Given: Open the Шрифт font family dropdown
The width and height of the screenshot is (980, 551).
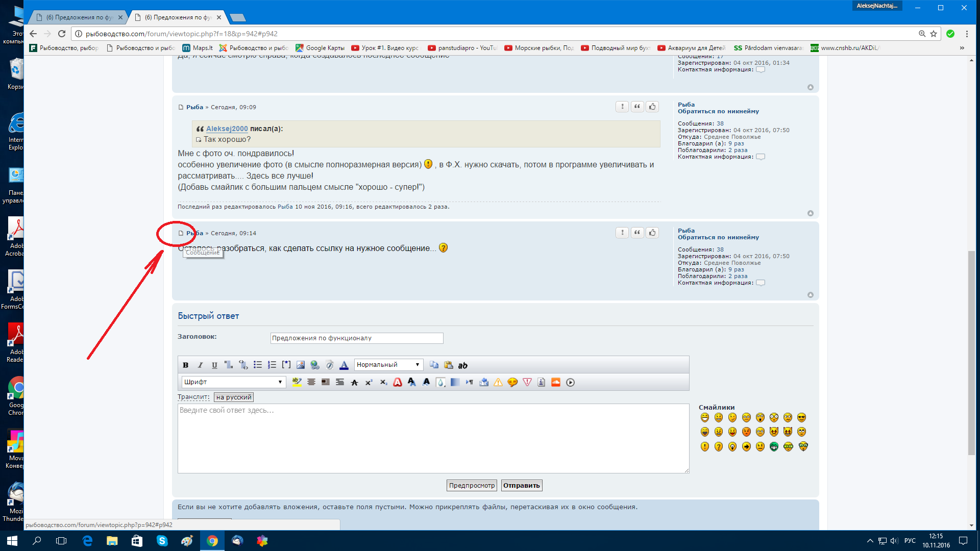Looking at the screenshot, I should point(233,382).
